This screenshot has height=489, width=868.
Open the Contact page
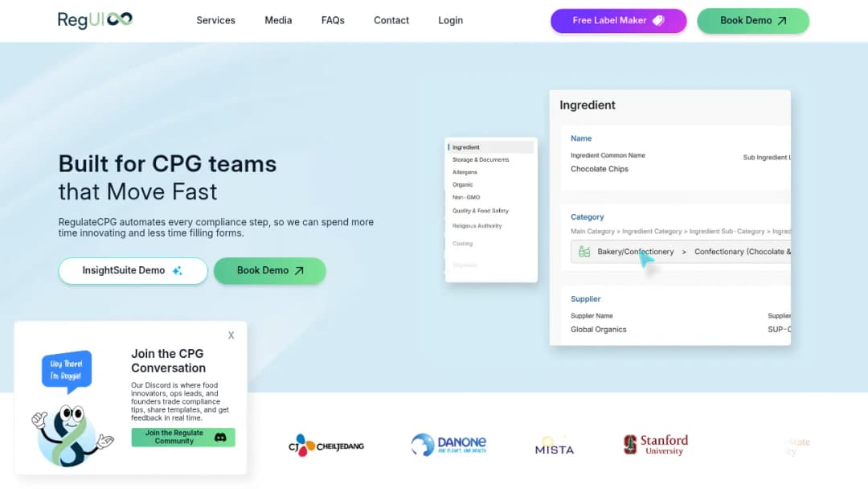coord(391,20)
